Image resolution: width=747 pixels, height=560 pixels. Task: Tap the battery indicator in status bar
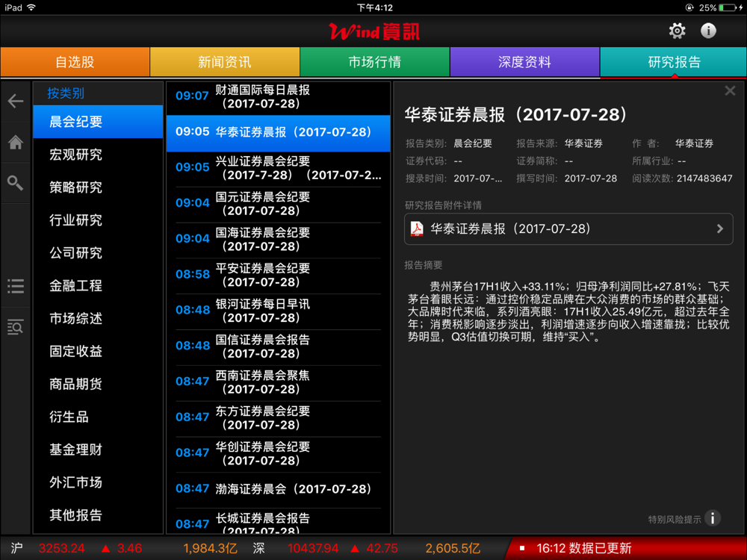(728, 7)
